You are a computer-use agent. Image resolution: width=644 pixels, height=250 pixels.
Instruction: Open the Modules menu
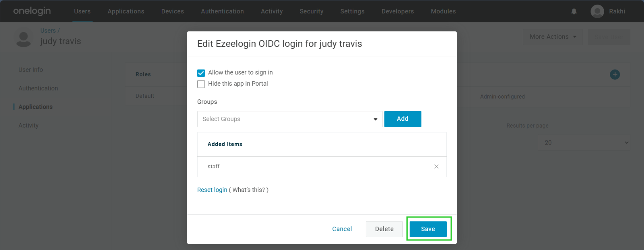(443, 11)
